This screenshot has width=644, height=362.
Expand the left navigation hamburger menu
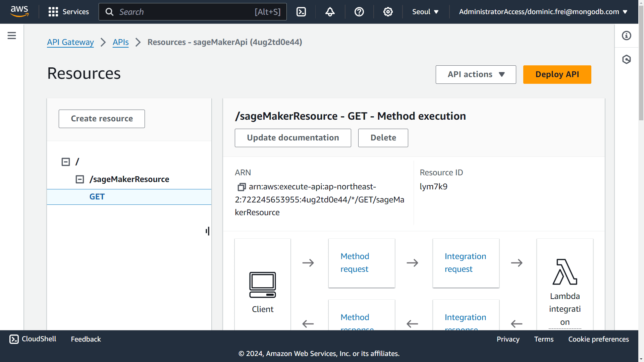[x=12, y=36]
